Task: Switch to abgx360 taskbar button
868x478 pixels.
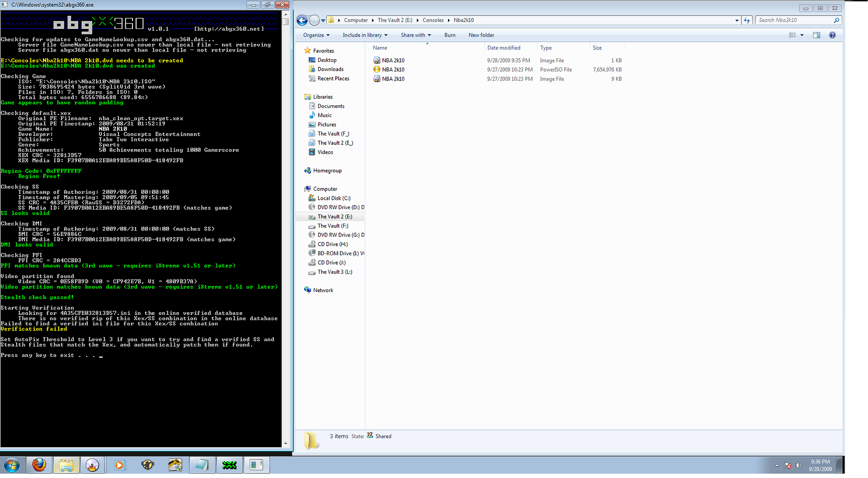Action: coord(229,465)
